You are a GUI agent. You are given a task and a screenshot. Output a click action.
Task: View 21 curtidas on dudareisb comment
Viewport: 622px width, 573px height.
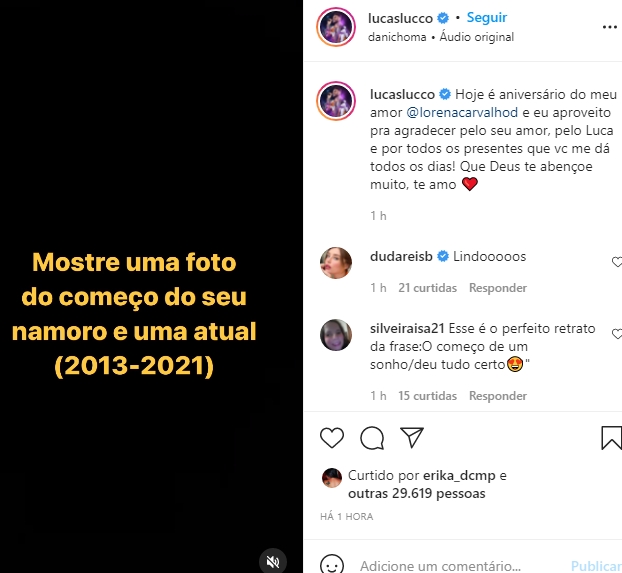point(427,288)
